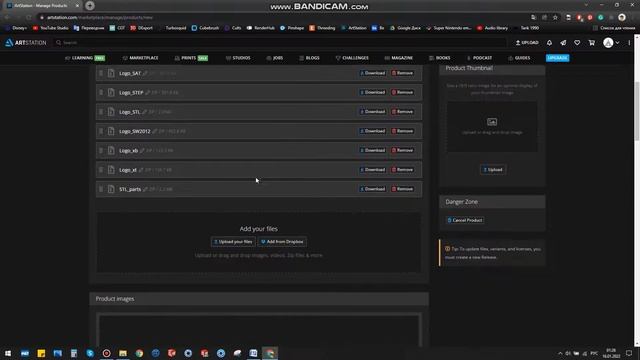Viewport: 640px width, 360px height.
Task: Open the messages paper plane icon
Action: click(563, 43)
